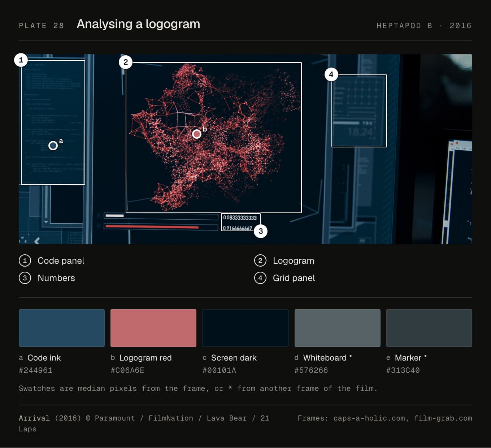The width and height of the screenshot is (491, 448).
Task: Click the number 2 badge on the film frame
Action: (x=126, y=62)
